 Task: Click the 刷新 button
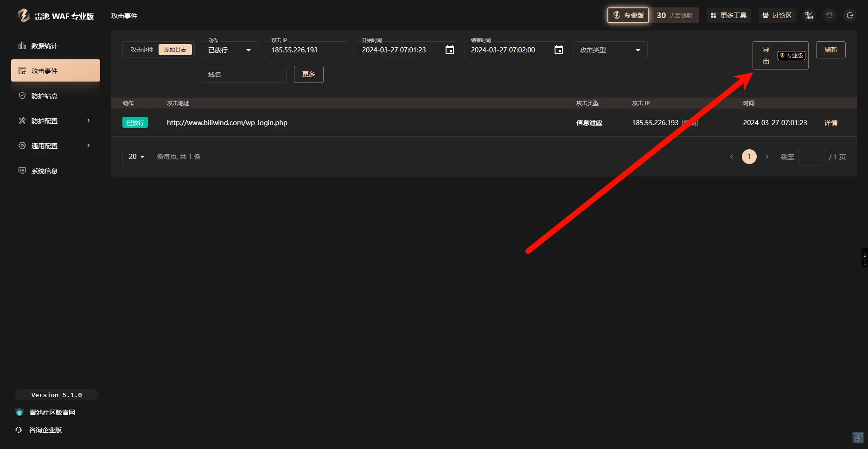point(830,50)
